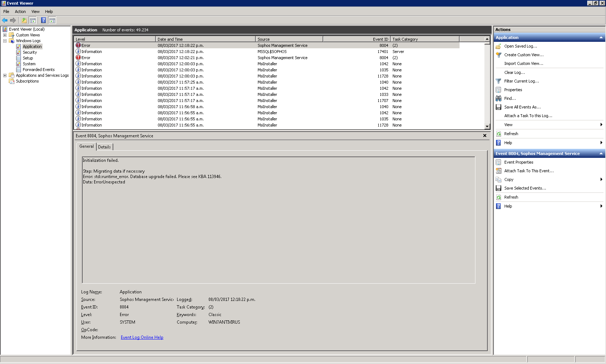Click the event list scrollbar down arrow
The width and height of the screenshot is (606, 364).
point(487,126)
